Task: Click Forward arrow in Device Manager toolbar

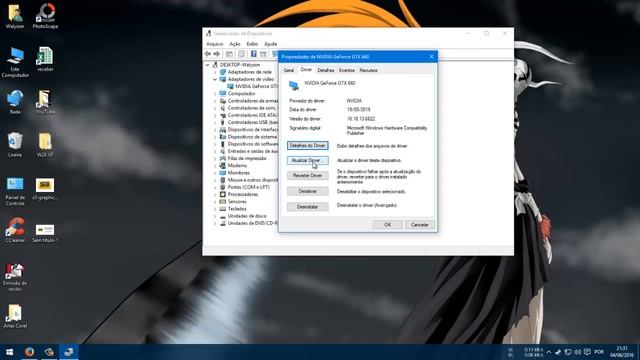Action: pos(217,54)
